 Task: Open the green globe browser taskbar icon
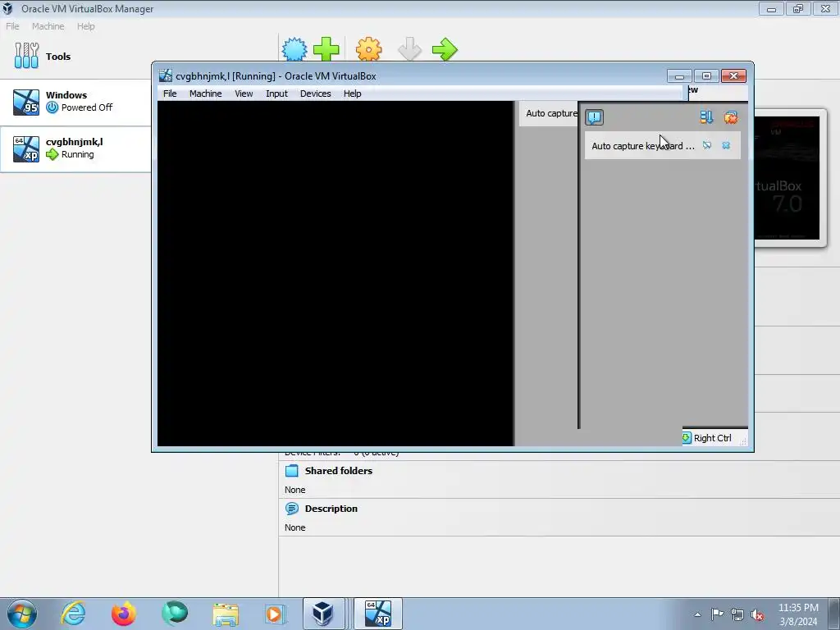click(x=175, y=614)
